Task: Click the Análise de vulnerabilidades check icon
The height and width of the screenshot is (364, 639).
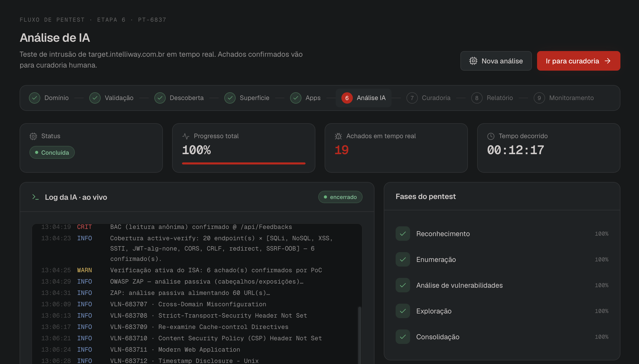Action: [403, 285]
